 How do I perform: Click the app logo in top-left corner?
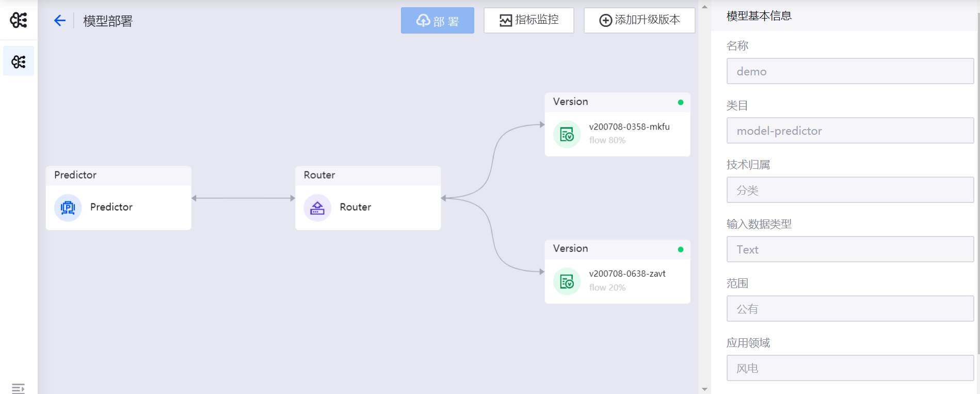pyautogui.click(x=19, y=20)
